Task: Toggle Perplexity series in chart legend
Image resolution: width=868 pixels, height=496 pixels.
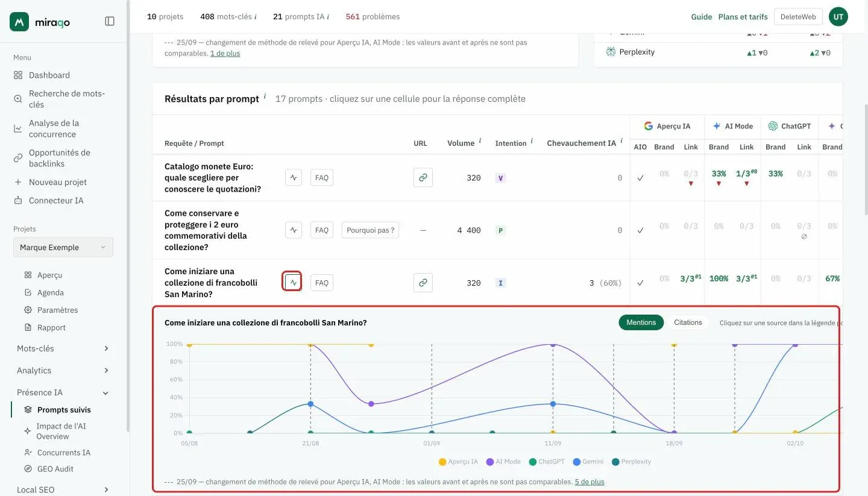Action: click(x=631, y=462)
